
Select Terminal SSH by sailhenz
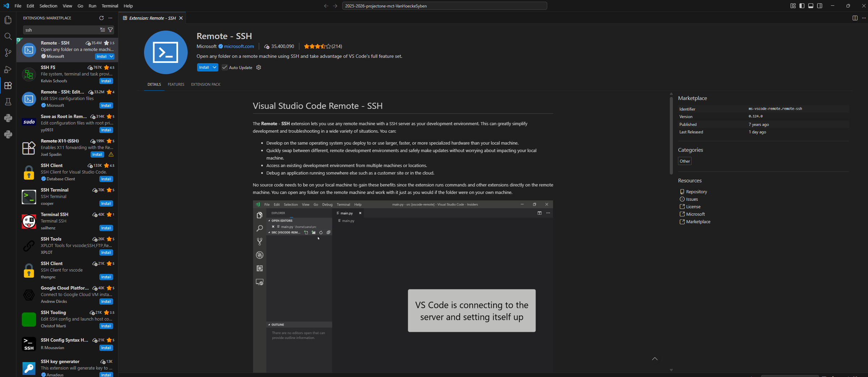coord(67,221)
